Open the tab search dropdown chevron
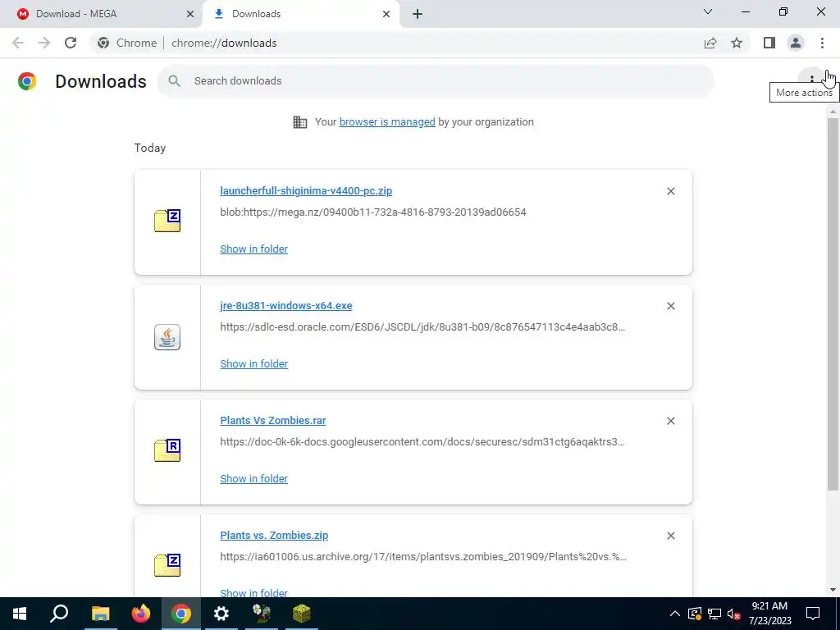 pyautogui.click(x=708, y=11)
